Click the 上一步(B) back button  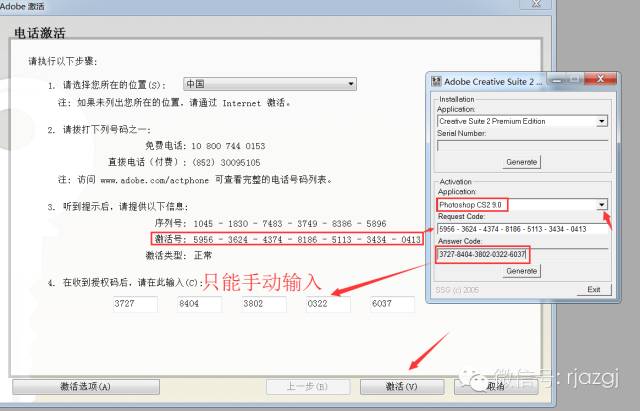click(x=308, y=387)
